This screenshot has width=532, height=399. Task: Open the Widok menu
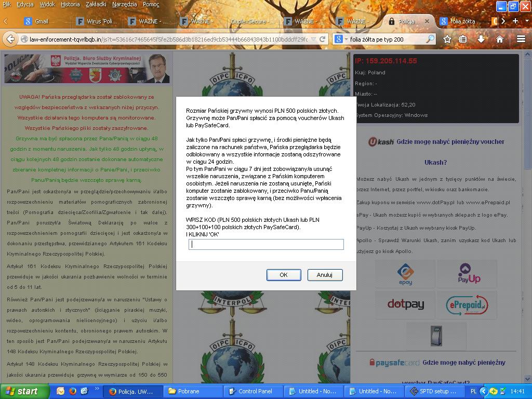[x=47, y=4]
